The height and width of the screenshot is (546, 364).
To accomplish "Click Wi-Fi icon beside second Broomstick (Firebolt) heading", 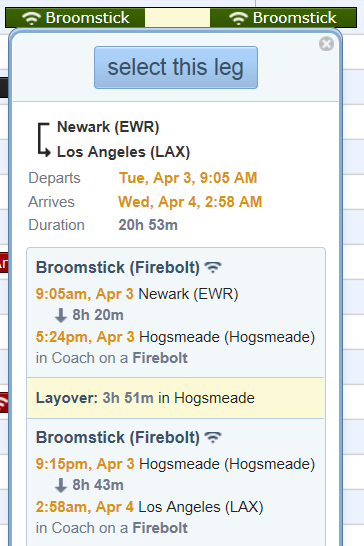I will [213, 437].
